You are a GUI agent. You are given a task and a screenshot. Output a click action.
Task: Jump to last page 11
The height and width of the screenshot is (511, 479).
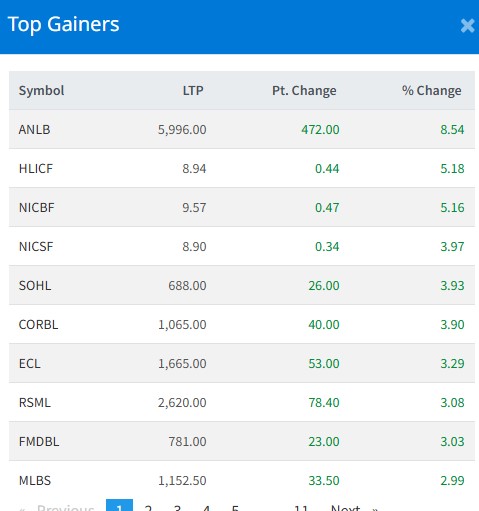[301, 507]
